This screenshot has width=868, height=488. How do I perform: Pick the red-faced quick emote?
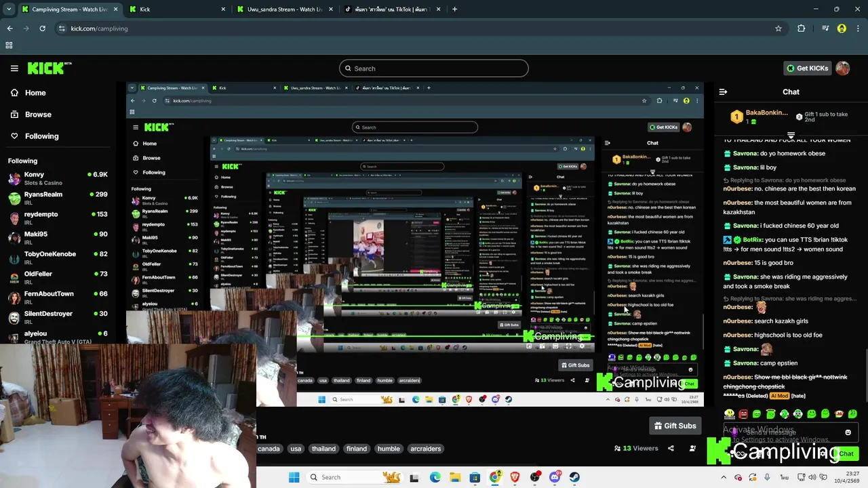743,413
